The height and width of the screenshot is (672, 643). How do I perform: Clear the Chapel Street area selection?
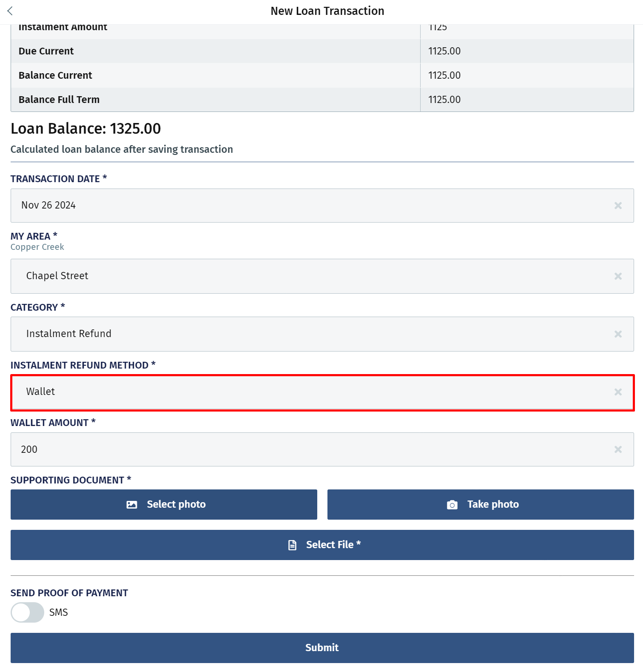point(618,276)
